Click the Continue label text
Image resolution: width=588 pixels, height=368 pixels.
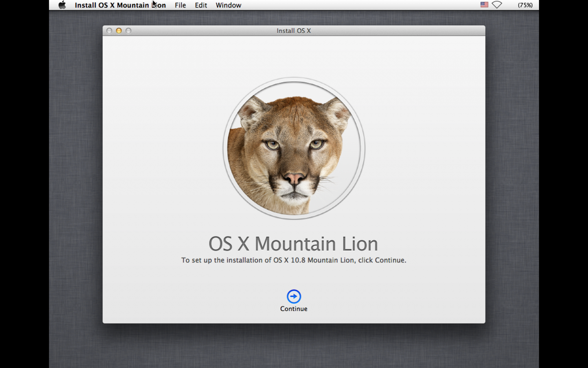tap(294, 309)
